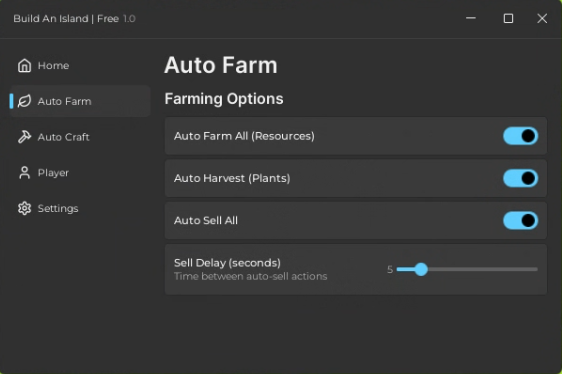Go to the Player label
Viewport: 562px width, 374px height.
point(53,173)
